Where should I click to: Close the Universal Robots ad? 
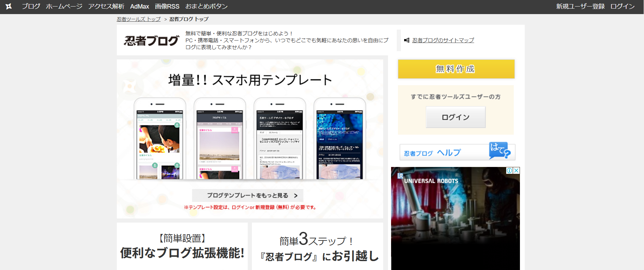tap(516, 170)
